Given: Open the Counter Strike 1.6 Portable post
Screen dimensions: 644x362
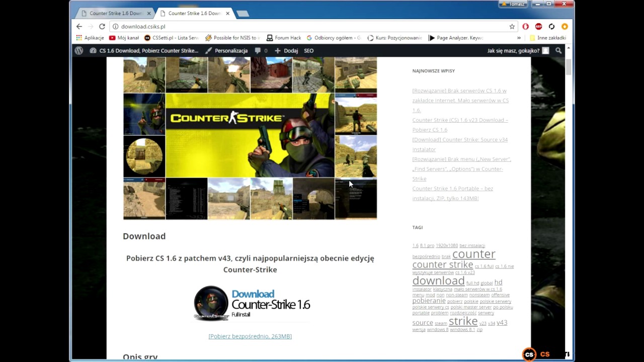Looking at the screenshot, I should (452, 194).
